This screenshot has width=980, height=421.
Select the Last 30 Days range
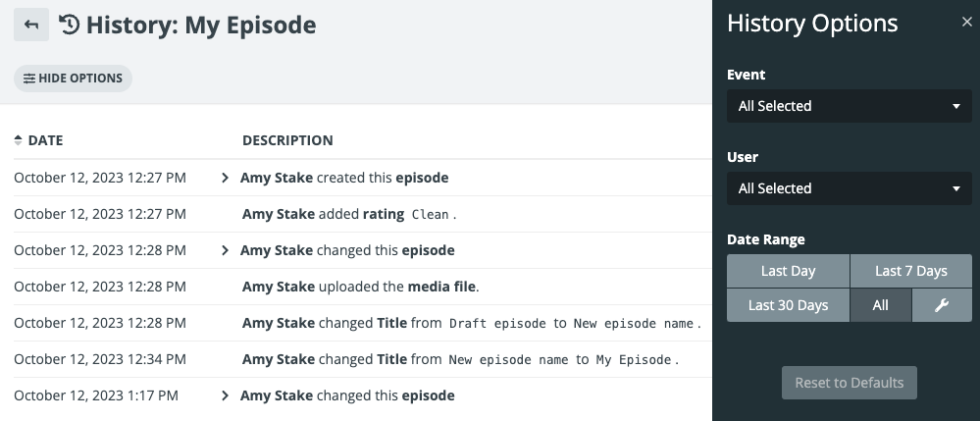point(788,305)
